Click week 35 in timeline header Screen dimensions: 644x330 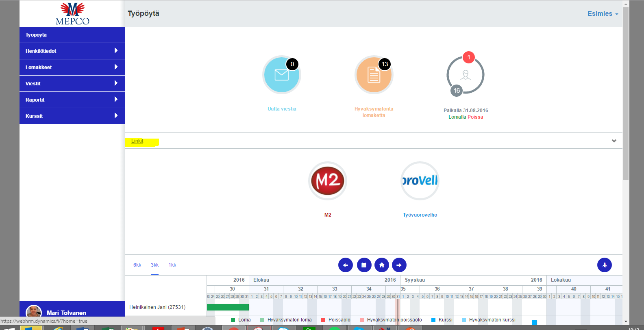(x=403, y=289)
